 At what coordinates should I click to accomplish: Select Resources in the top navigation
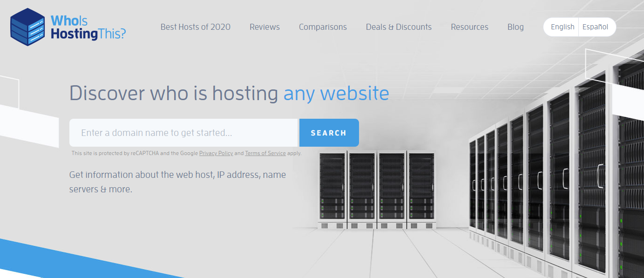point(469,27)
